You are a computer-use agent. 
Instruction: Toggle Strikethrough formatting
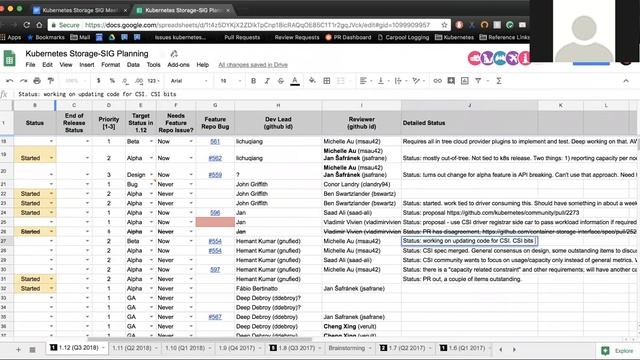pos(281,81)
